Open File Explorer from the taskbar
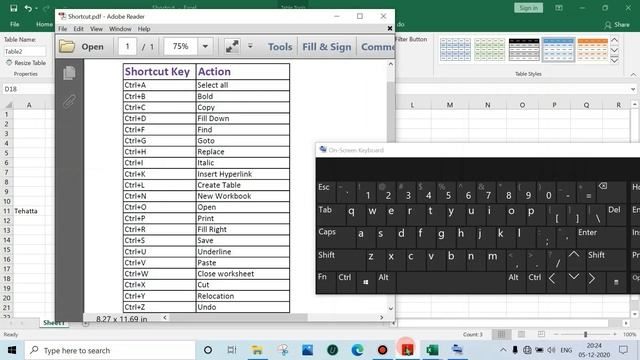 (257, 350)
